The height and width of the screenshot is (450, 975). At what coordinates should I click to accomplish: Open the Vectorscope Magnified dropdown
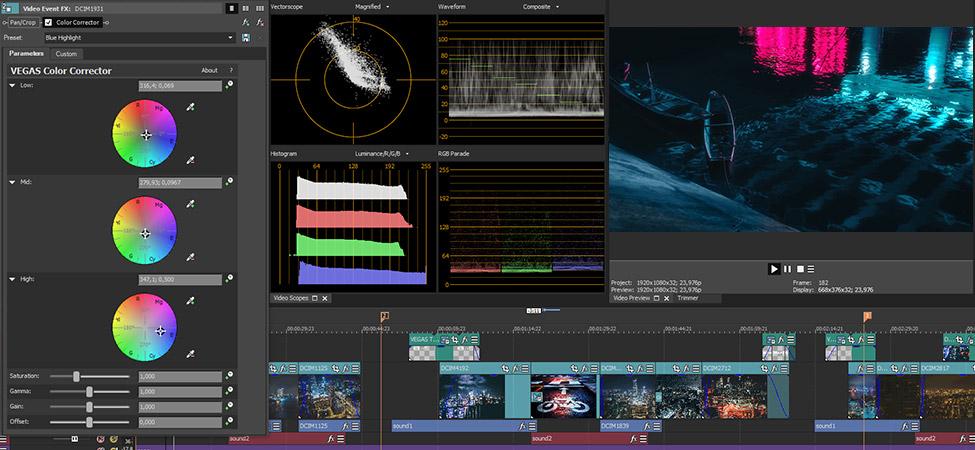372,7
